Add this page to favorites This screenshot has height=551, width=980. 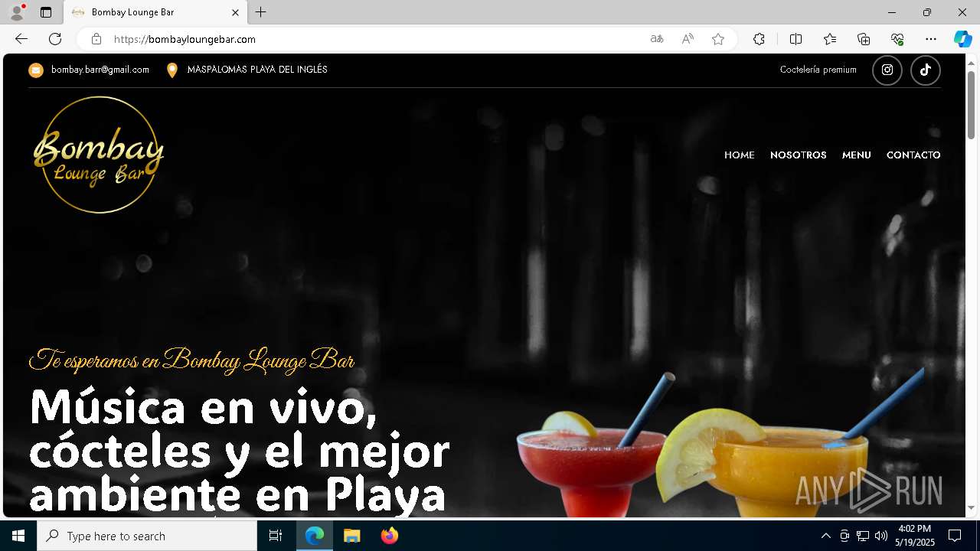[718, 39]
